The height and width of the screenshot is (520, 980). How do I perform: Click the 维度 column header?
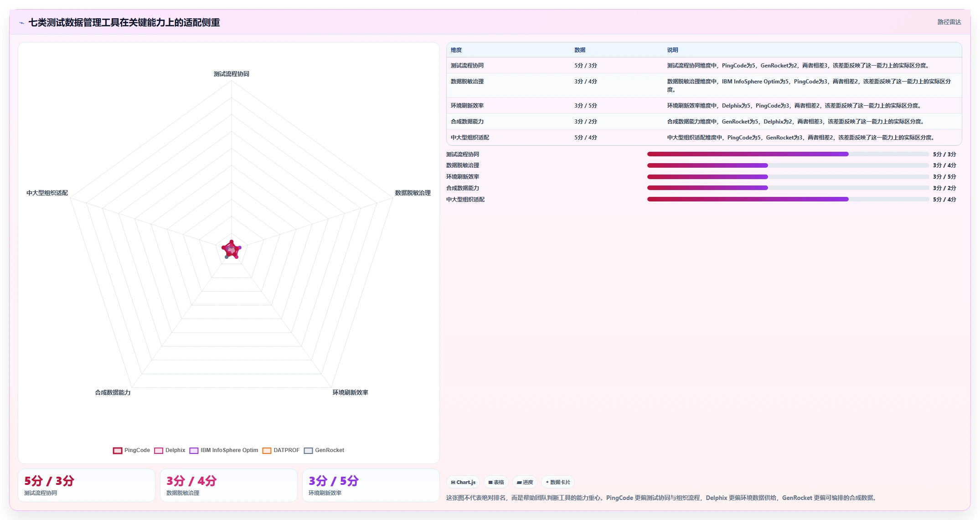point(456,50)
